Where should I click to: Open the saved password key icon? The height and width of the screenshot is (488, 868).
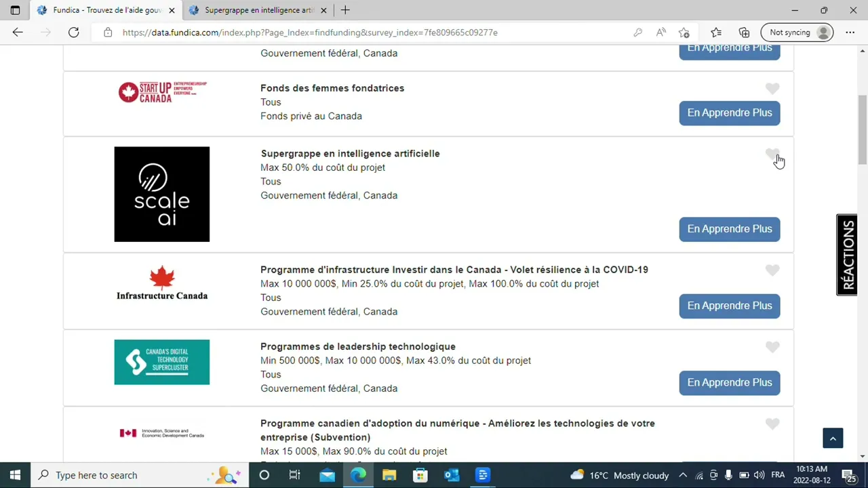[x=637, y=33]
